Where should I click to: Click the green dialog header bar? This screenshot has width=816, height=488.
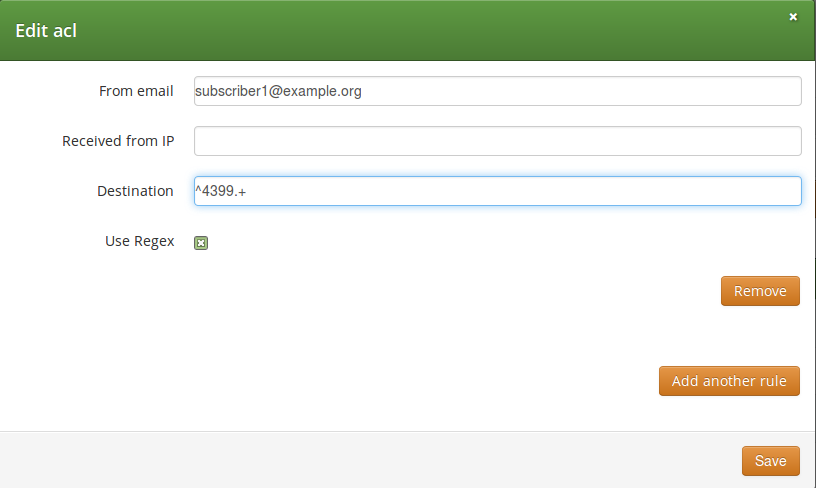400,30
